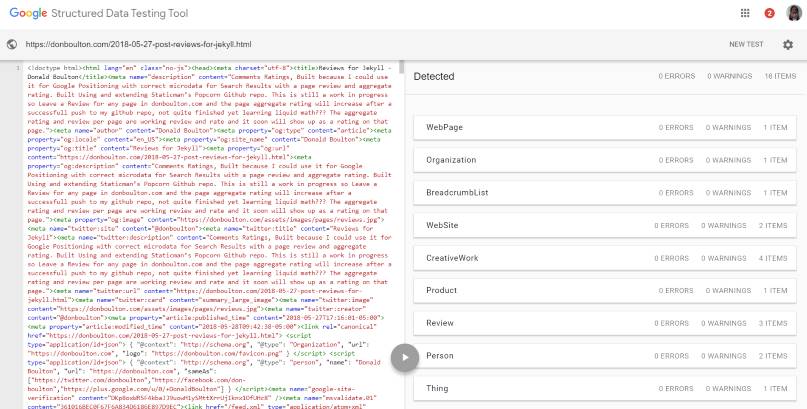This screenshot has width=807, height=409.
Task: Expand the Thing result row
Action: click(605, 388)
